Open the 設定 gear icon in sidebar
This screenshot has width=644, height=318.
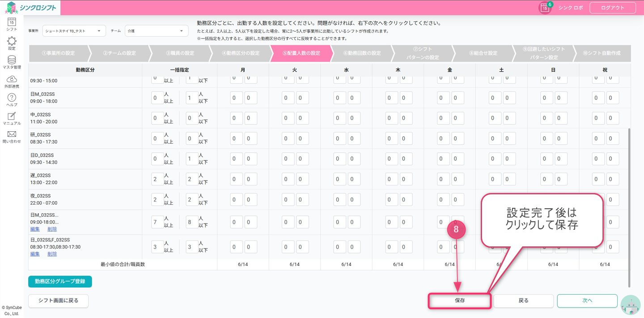tap(12, 42)
